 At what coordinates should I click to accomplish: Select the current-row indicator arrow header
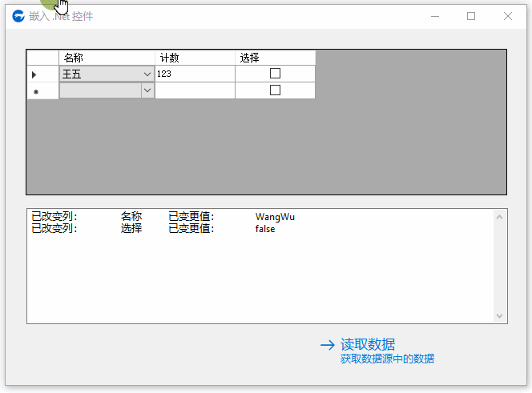pyautogui.click(x=42, y=74)
